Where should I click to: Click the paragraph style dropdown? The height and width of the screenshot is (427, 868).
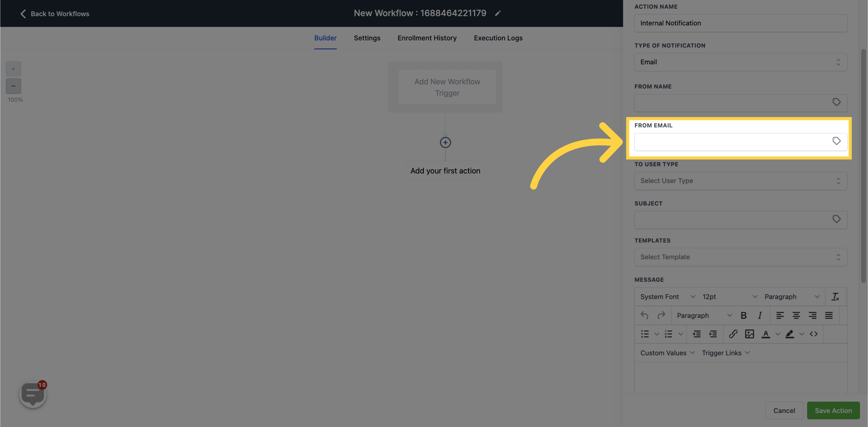704,315
